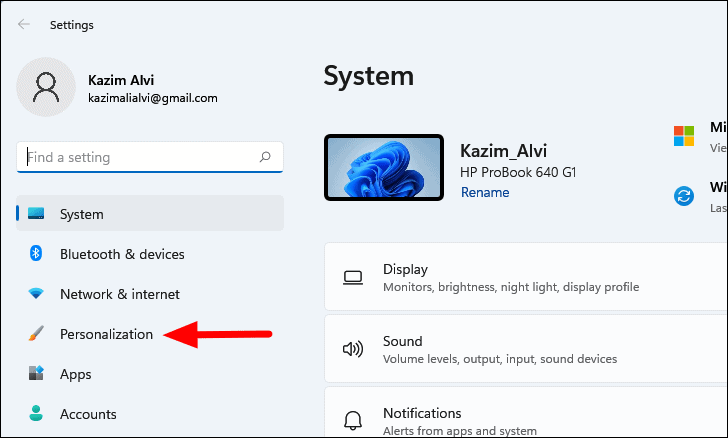
Task: Click the Kazim Alvi account name
Action: click(x=121, y=80)
